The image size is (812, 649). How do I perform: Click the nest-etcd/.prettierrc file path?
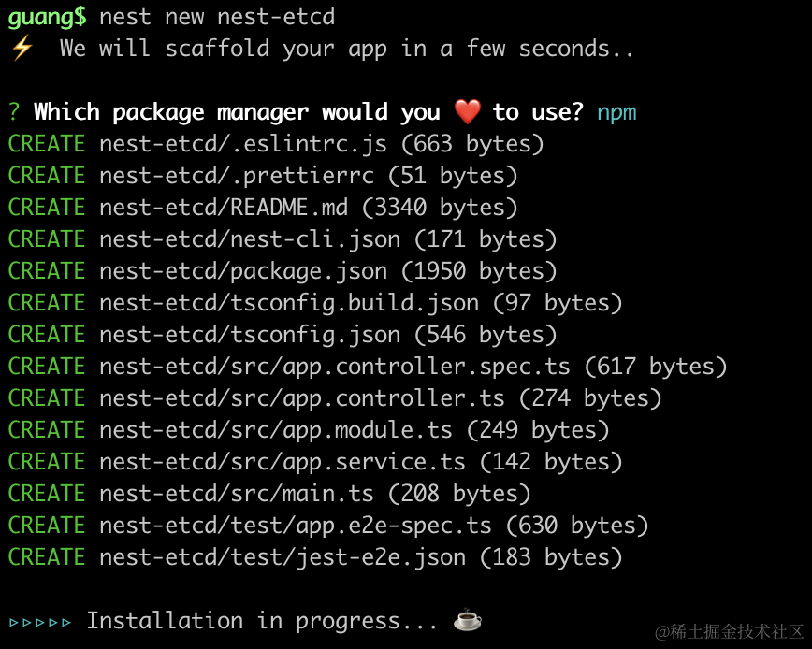pyautogui.click(x=237, y=176)
